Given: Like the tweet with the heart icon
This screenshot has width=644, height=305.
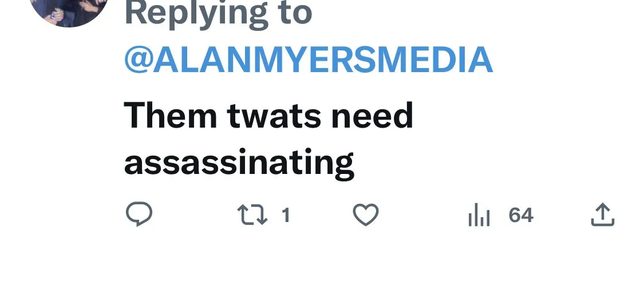Looking at the screenshot, I should pos(366,215).
